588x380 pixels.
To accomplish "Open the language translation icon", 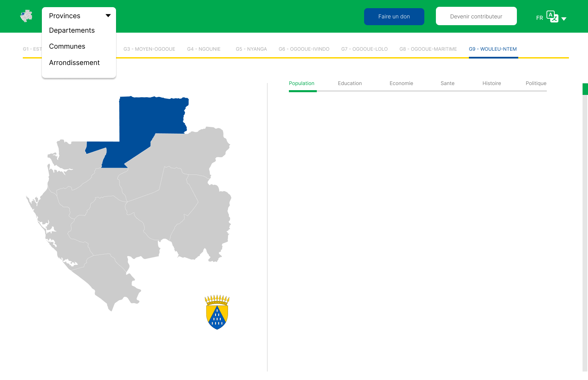I will click(x=552, y=16).
